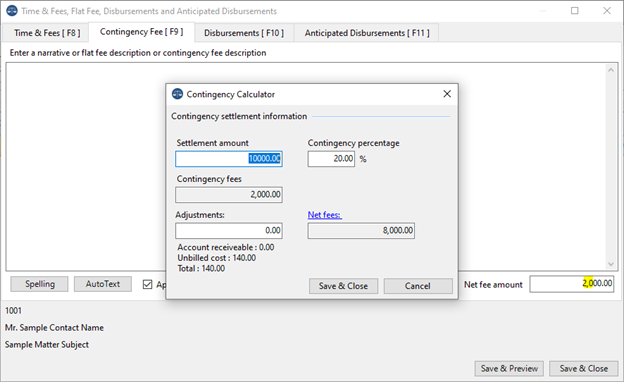The image size is (624, 382).
Task: Focus the Settlement amount field
Action: tap(229, 159)
